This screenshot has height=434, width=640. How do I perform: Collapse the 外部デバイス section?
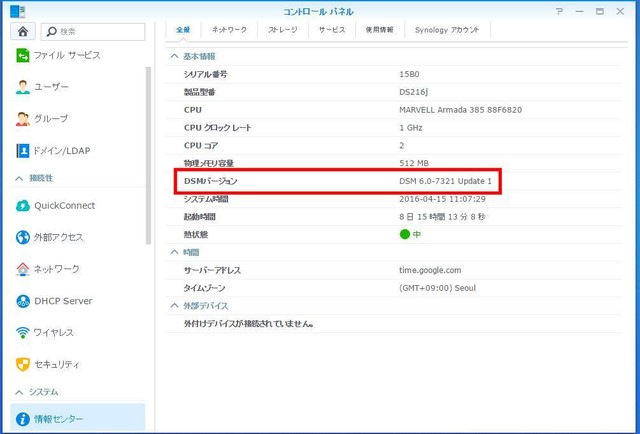174,305
